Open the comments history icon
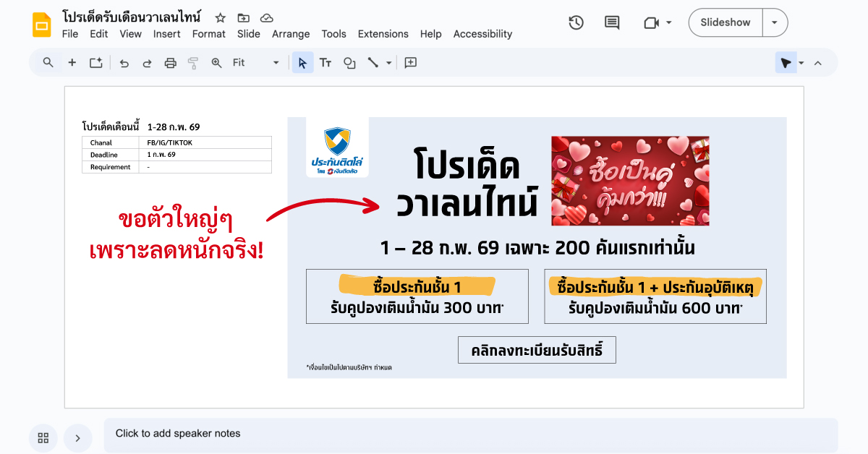 (612, 22)
